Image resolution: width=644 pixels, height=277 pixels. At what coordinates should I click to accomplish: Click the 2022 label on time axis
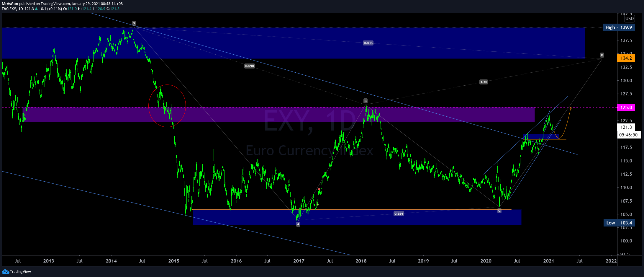coord(611,261)
